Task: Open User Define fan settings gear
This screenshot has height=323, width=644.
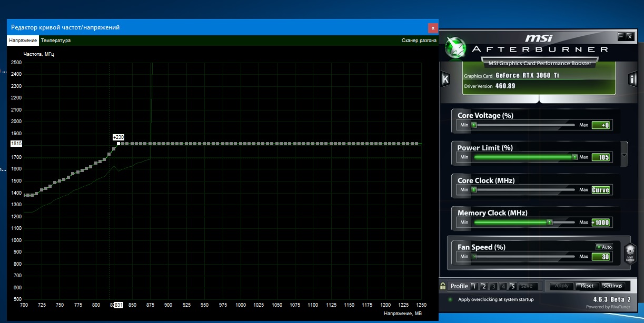Action: [630, 254]
